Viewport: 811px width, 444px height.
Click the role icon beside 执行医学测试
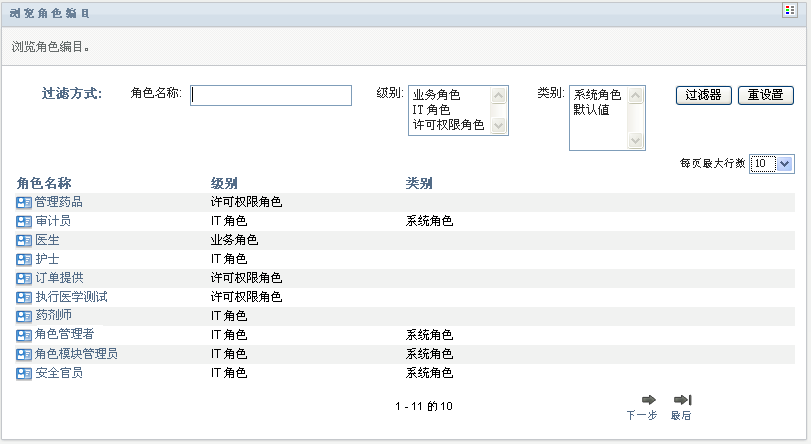point(24,298)
